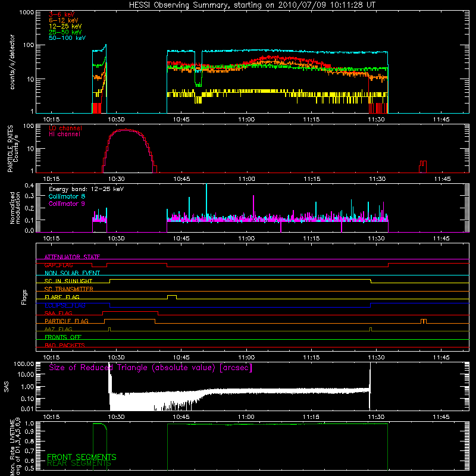Click the "SAS" axis label
This screenshot has width=476, height=476.
pyautogui.click(x=7, y=387)
